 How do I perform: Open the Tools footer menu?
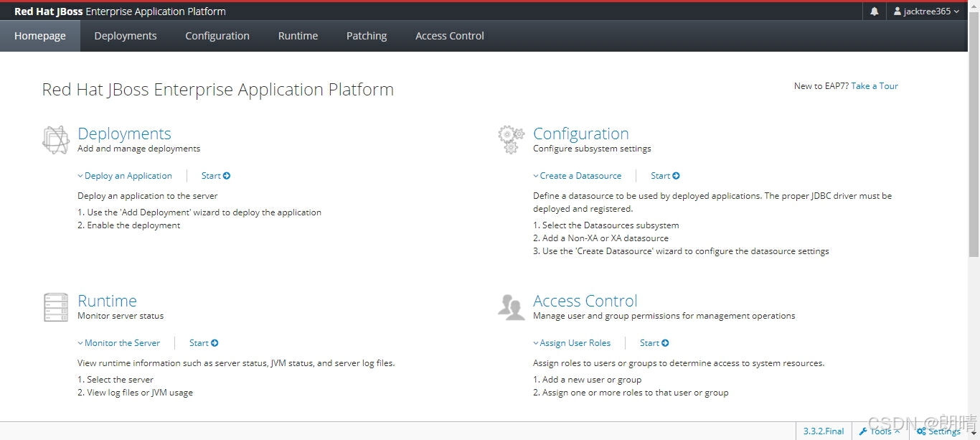[x=879, y=431]
